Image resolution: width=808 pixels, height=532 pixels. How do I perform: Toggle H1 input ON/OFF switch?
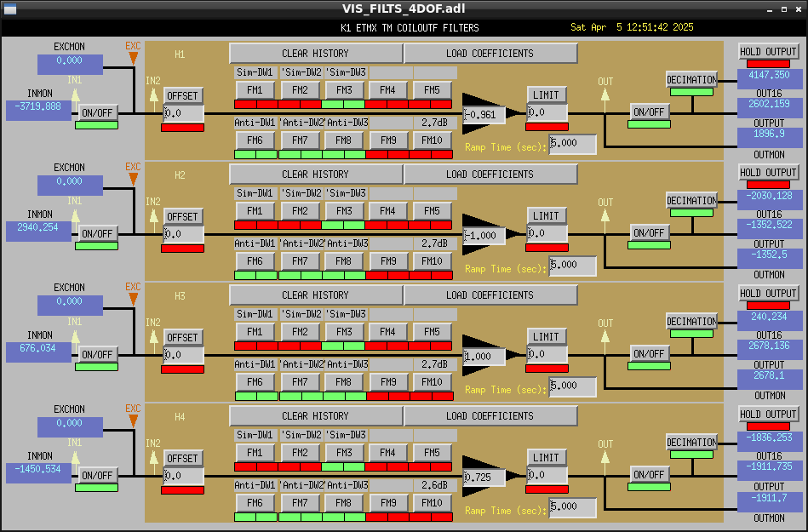tap(97, 113)
